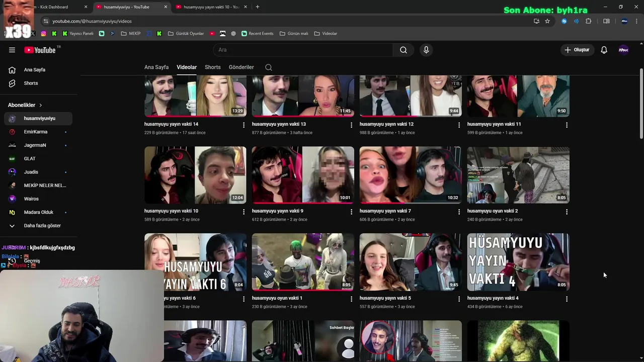Expand the Abonelikler section chevron

(40, 105)
